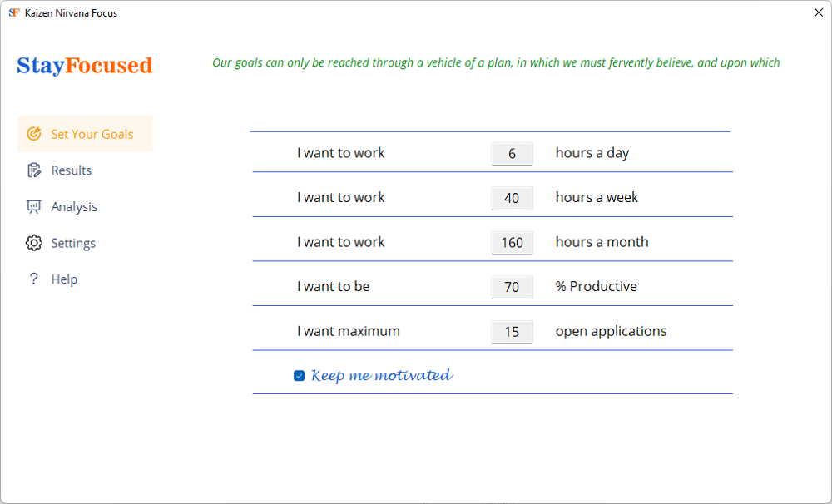
Task: Click the Set Your Goals target icon
Action: click(34, 134)
